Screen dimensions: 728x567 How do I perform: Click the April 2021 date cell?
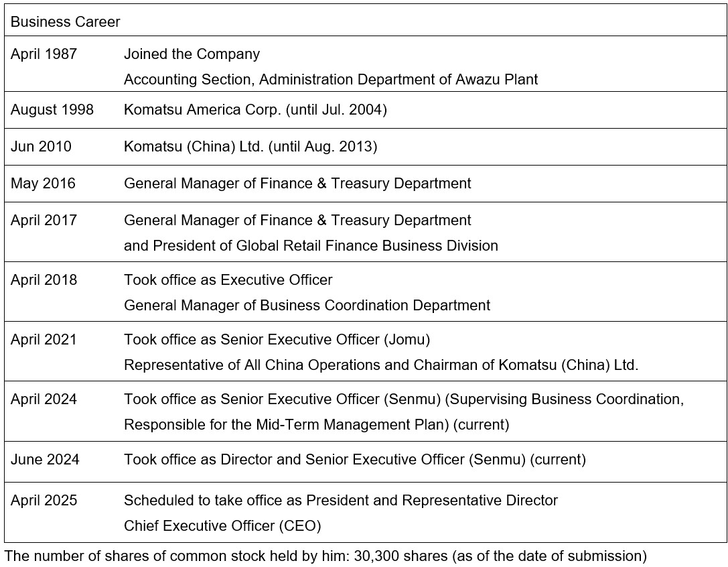44,340
